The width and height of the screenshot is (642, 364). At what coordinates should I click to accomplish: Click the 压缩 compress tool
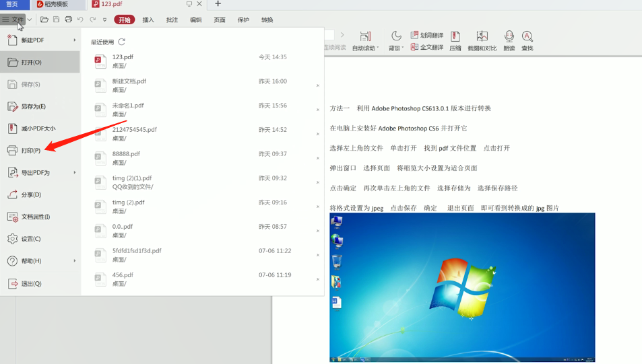(x=455, y=41)
